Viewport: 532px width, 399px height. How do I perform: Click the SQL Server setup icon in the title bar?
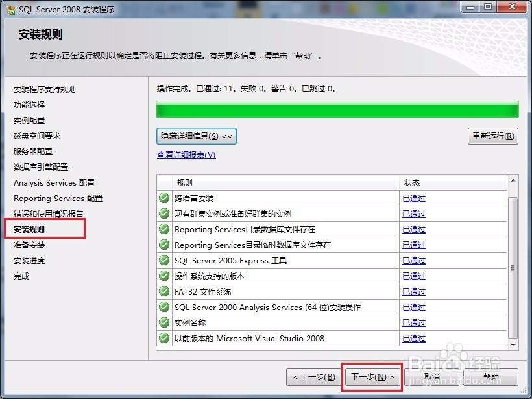(x=11, y=8)
